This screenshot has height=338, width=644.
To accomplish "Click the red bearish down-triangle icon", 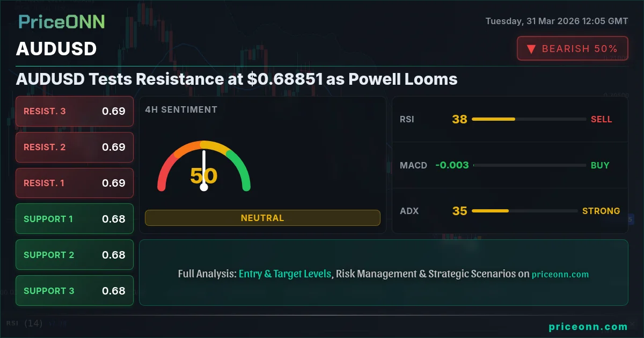I will [x=531, y=49].
